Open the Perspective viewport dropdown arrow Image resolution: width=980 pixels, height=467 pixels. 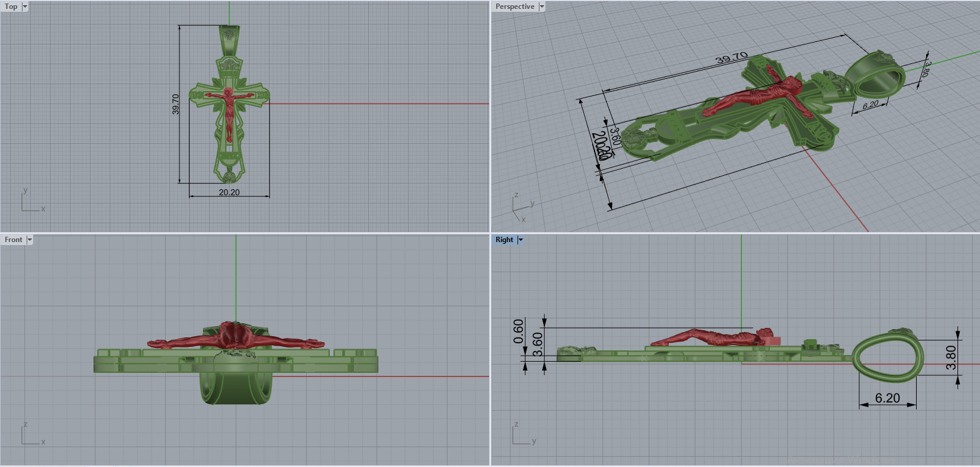542,7
